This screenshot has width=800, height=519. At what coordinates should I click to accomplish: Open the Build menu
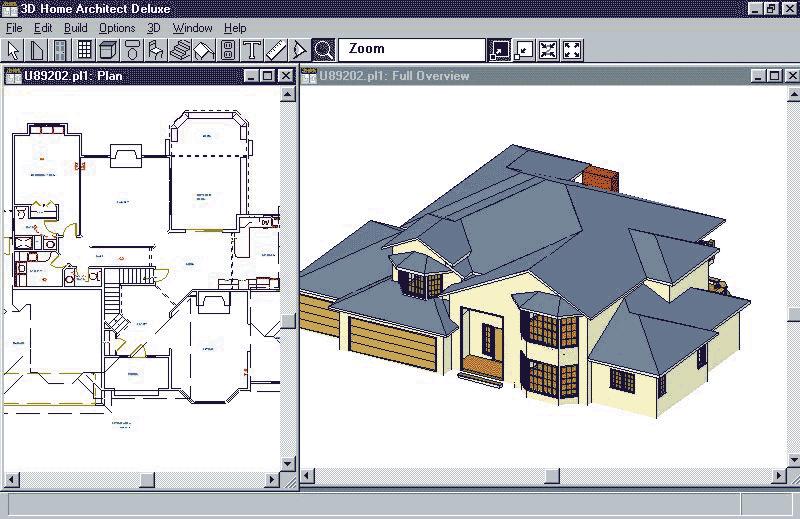click(x=76, y=28)
